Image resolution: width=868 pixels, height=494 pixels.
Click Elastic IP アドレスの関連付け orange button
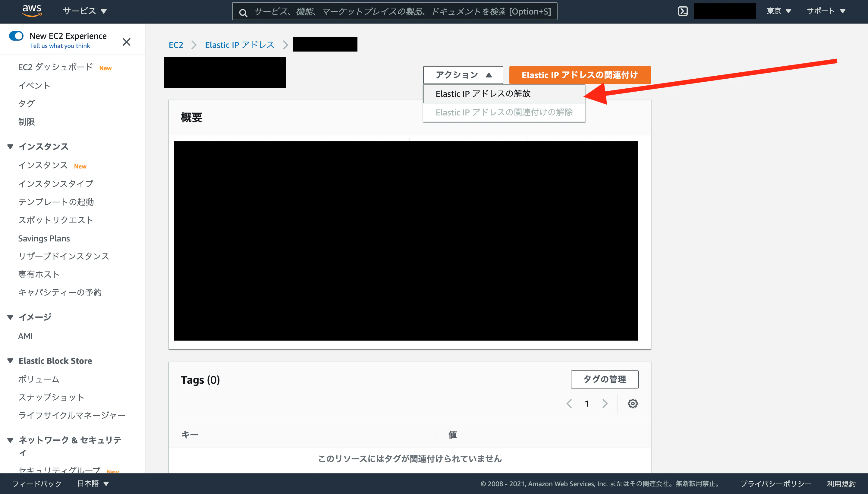(580, 75)
